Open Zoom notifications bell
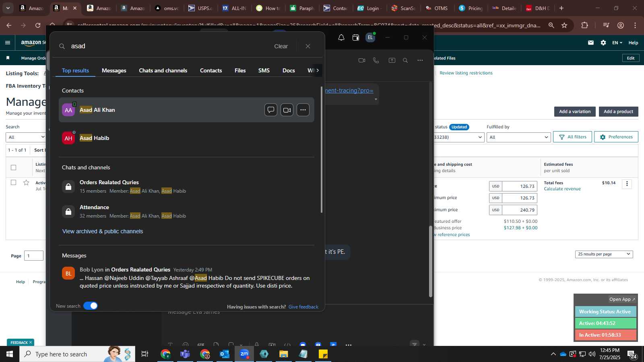644x362 pixels. tap(341, 37)
